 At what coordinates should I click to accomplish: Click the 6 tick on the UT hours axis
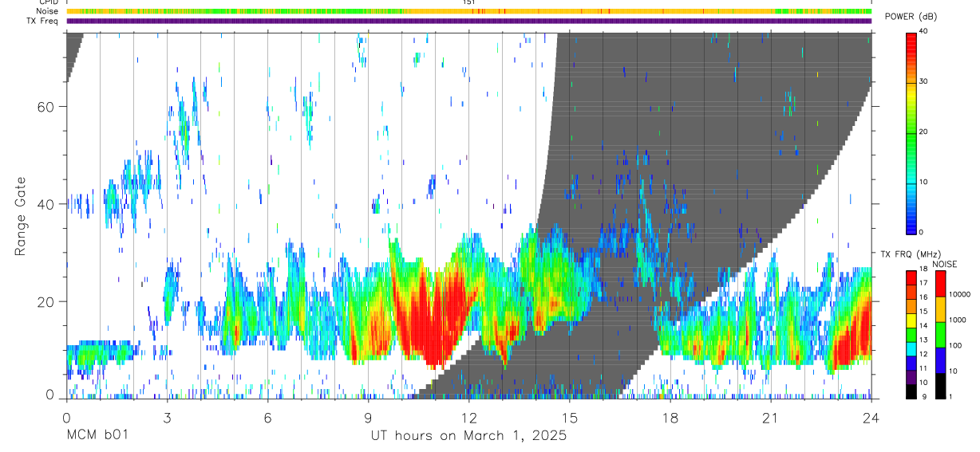click(267, 417)
